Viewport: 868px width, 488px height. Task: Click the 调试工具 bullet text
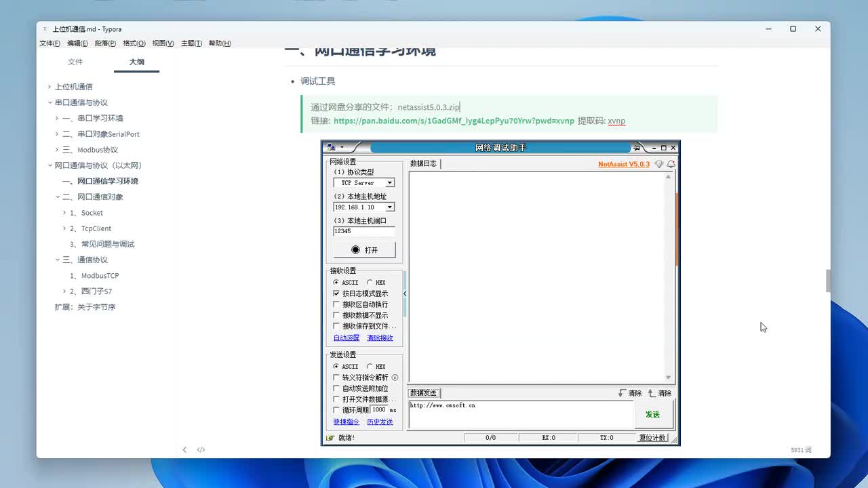point(318,81)
